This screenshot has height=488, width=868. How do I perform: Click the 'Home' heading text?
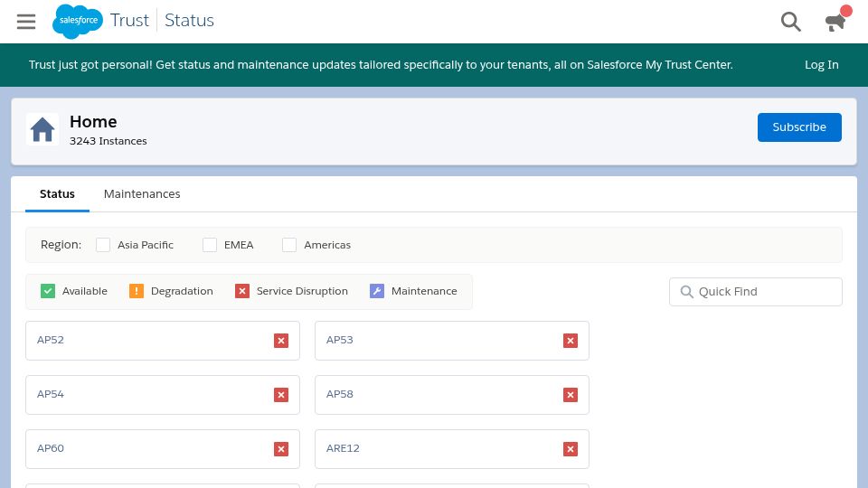pos(93,122)
